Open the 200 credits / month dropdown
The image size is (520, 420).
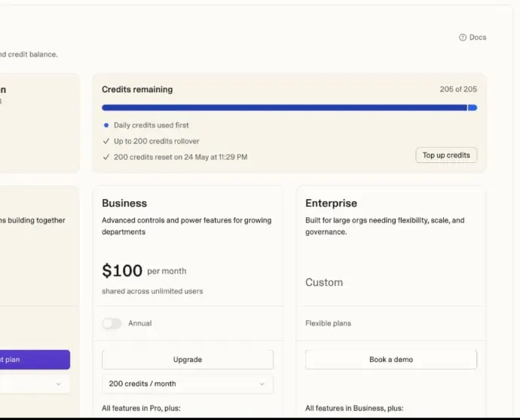coord(187,384)
